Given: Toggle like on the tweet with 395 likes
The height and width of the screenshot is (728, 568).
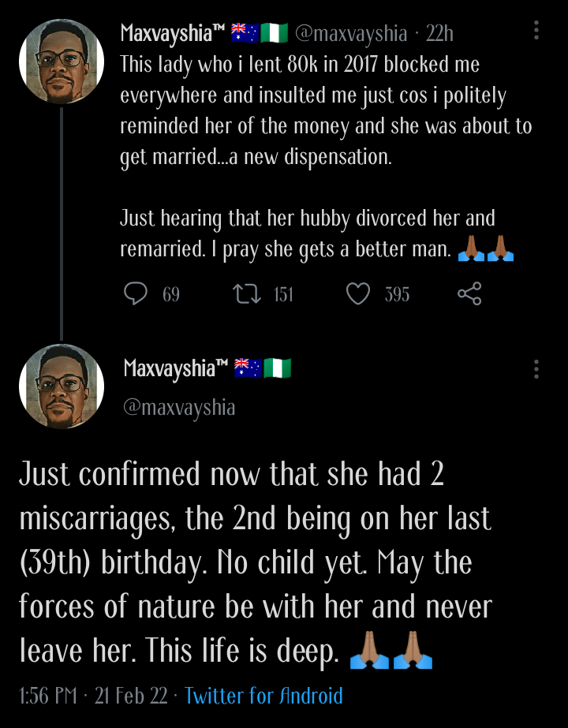Looking at the screenshot, I should [x=359, y=293].
